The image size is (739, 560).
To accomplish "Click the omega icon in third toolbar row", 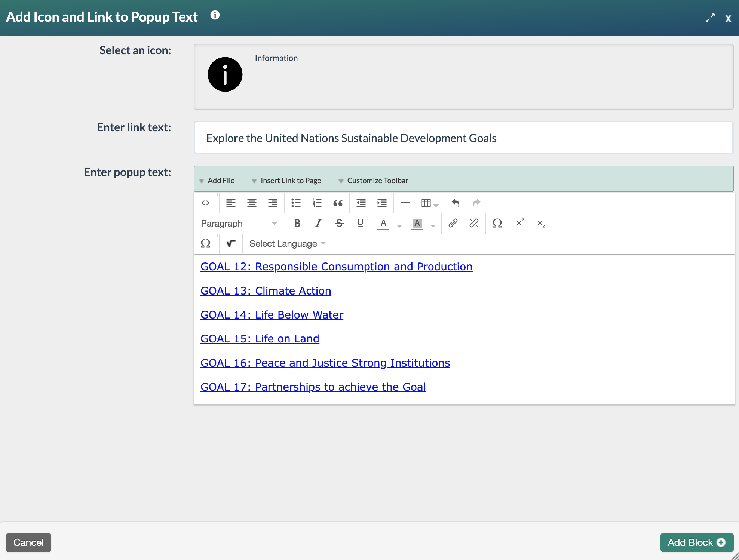I will tap(205, 243).
